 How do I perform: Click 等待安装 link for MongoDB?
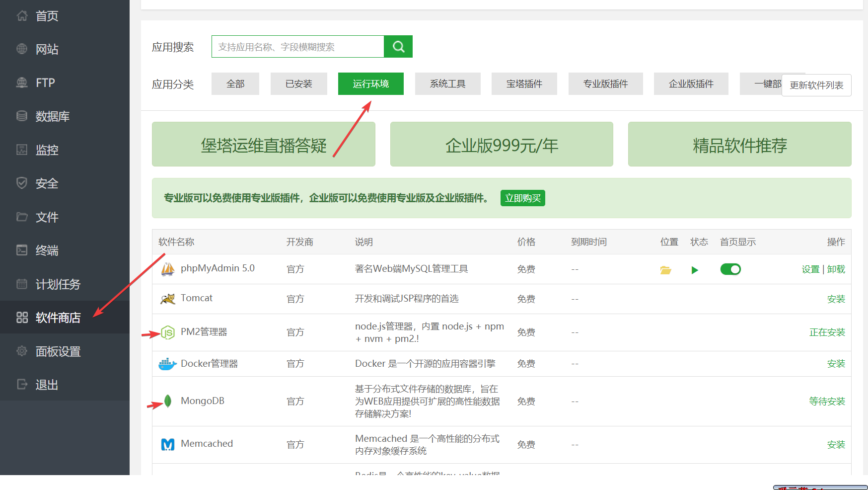coord(827,402)
